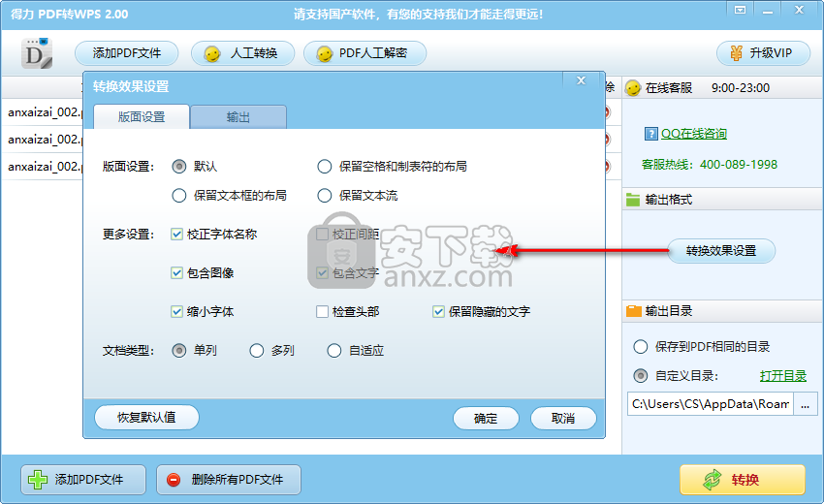Toggle 缩小字体 checkbox

176,312
